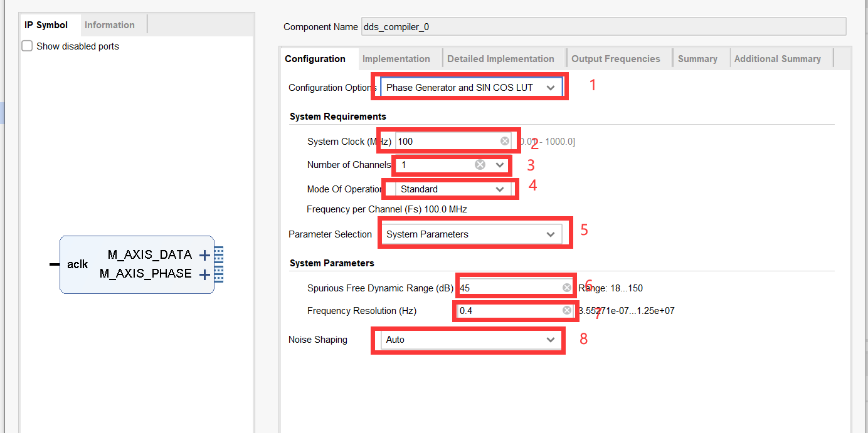Expand the M_AXIS_PHASE port plus icon
The height and width of the screenshot is (433, 868).
[x=204, y=274]
